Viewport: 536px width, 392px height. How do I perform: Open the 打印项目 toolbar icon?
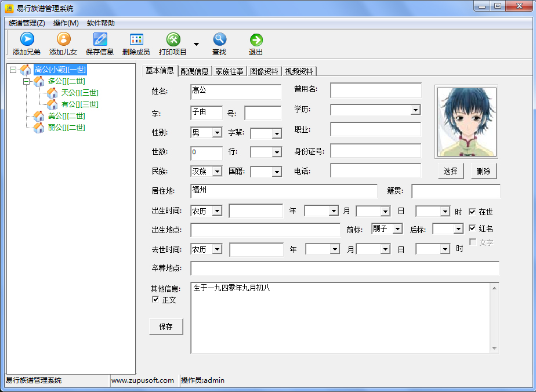(173, 39)
